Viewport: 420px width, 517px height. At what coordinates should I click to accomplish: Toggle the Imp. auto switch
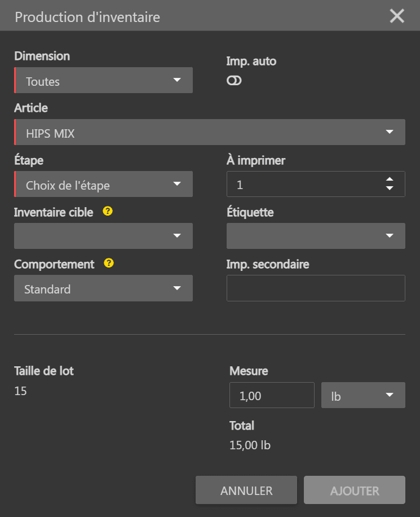(234, 81)
